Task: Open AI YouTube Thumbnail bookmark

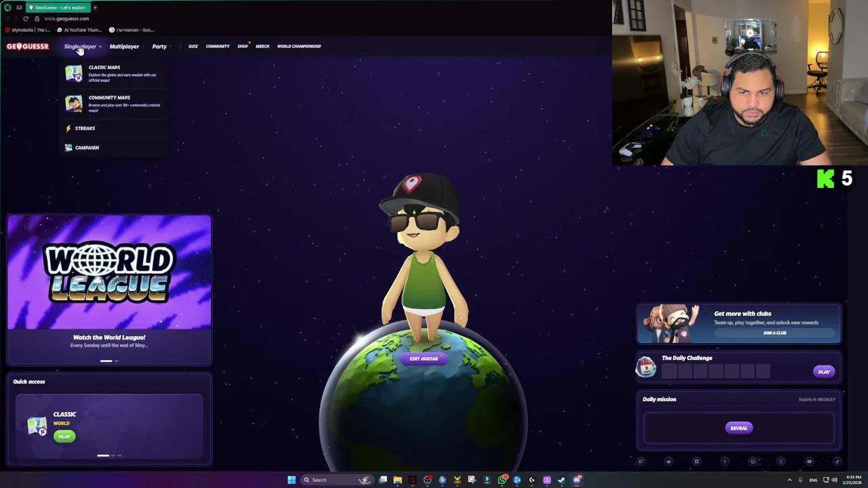Action: tap(80, 30)
